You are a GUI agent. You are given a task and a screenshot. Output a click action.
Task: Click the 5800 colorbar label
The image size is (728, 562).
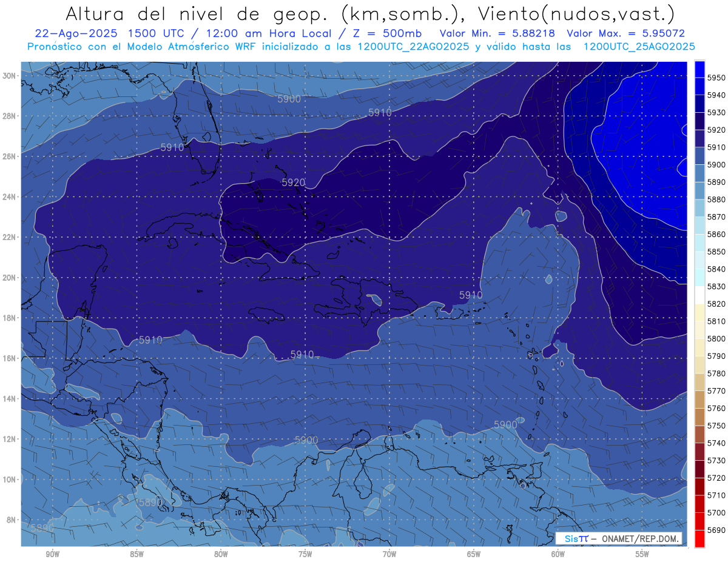pyautogui.click(x=716, y=338)
